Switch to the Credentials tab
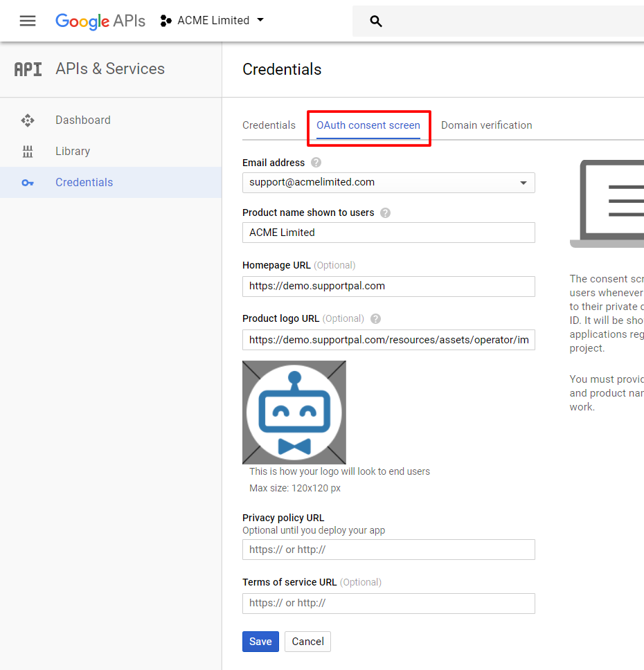This screenshot has height=670, width=644. tap(269, 125)
